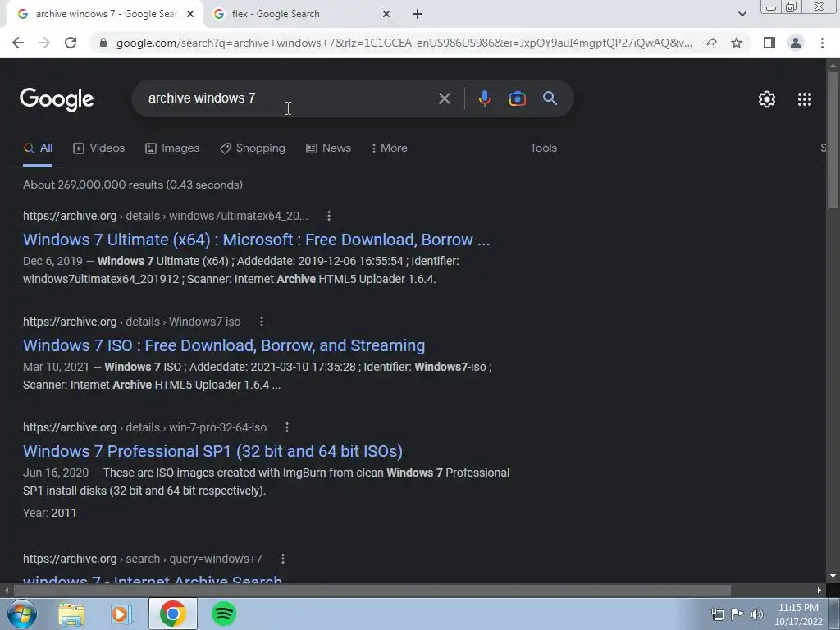840x630 pixels.
Task: Go back to previous page
Action: click(x=18, y=43)
